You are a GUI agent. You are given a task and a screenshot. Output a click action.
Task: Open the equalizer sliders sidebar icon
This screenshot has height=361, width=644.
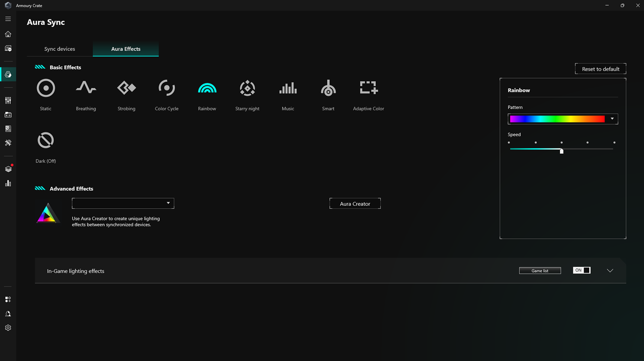[8, 100]
